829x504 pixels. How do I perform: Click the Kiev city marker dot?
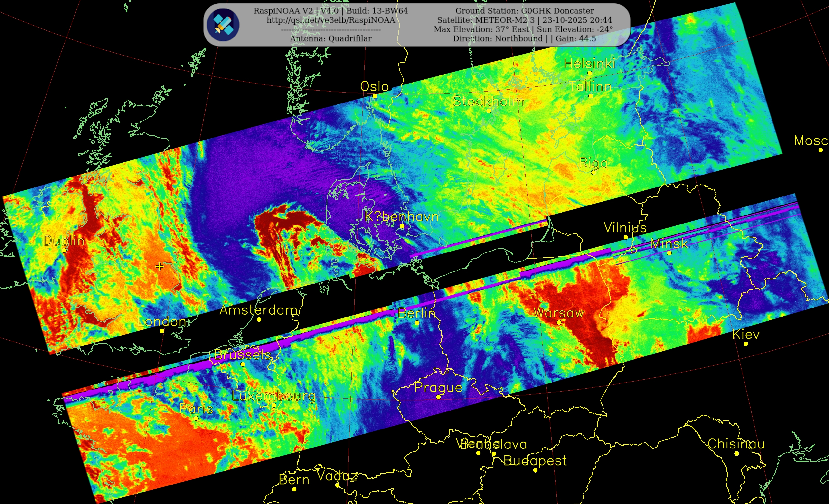pos(746,344)
